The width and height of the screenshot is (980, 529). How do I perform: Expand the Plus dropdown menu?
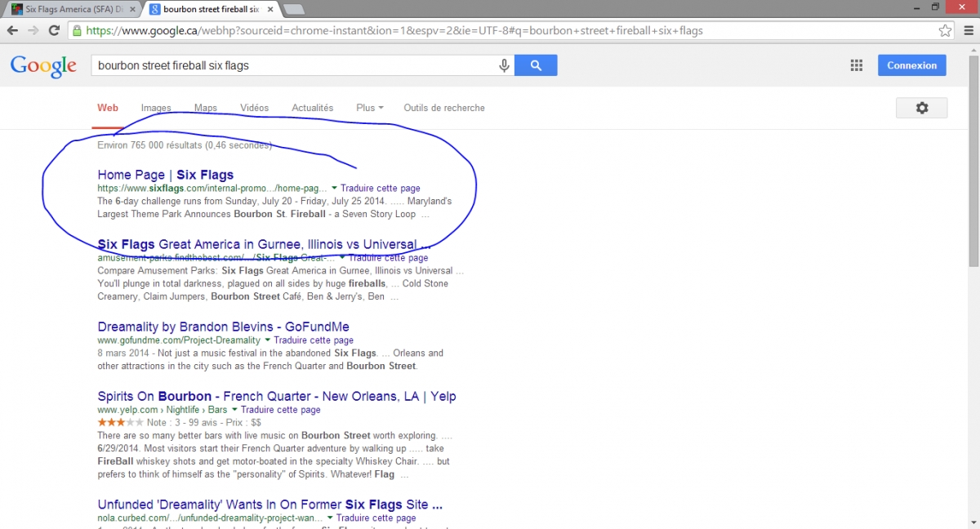click(370, 108)
